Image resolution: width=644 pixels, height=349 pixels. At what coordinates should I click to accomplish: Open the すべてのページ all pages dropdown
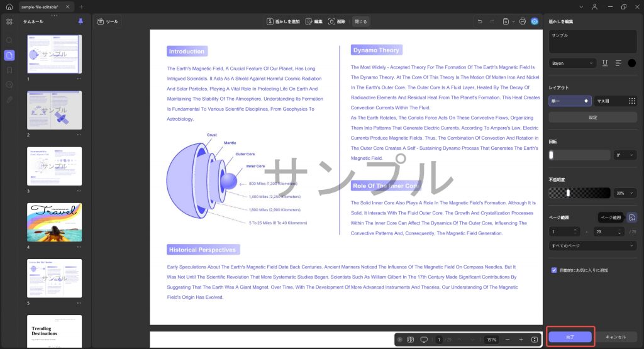592,245
